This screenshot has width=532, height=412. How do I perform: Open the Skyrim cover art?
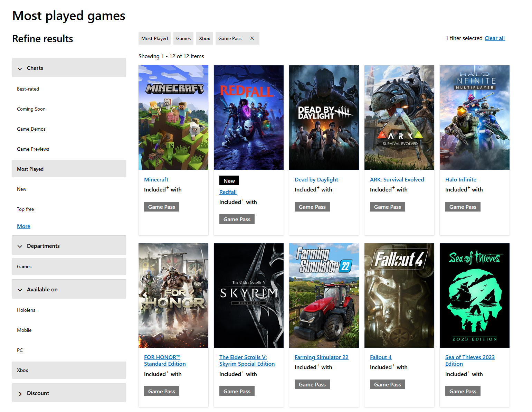249,296
